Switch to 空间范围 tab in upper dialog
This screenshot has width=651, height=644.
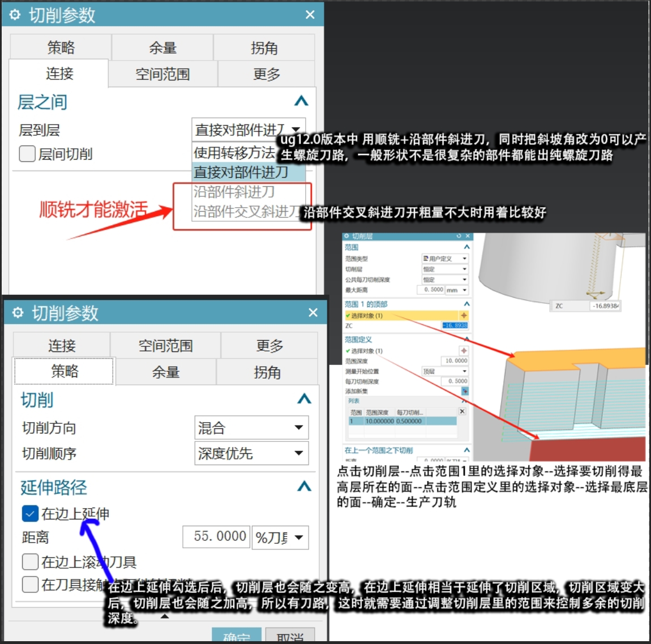point(162,74)
